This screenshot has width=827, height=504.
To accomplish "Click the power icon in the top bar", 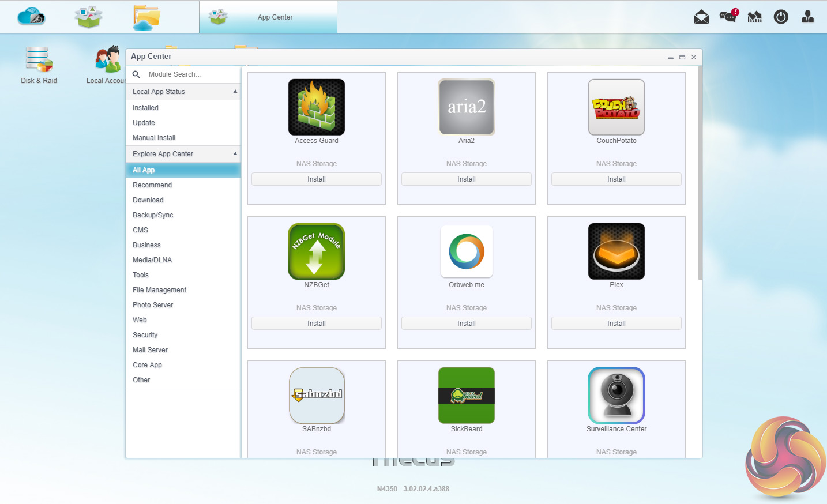I will click(781, 17).
